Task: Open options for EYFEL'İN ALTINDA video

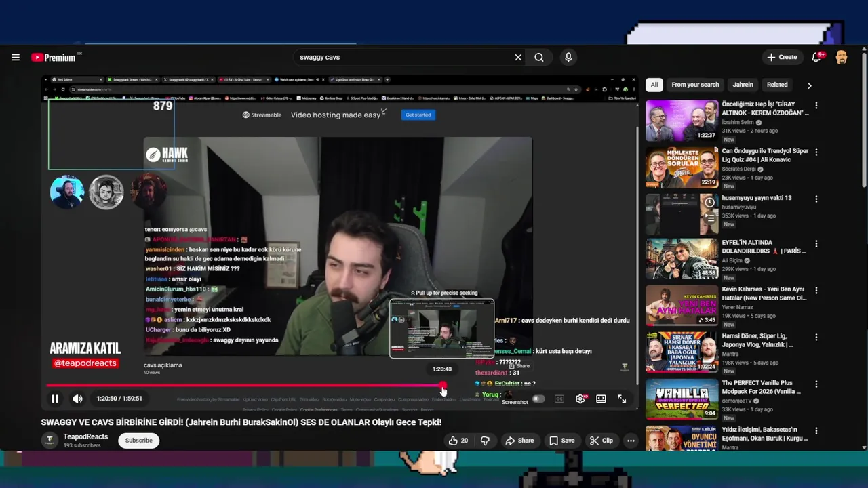Action: pos(816,244)
